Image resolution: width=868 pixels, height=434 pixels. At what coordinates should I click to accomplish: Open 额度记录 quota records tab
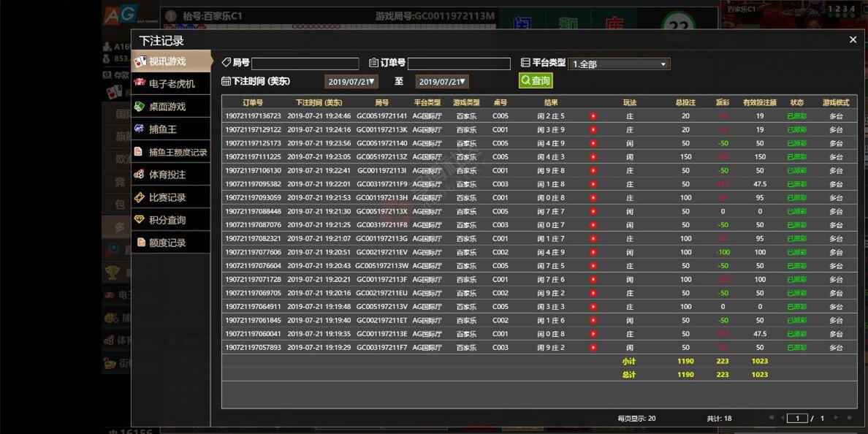coord(171,243)
